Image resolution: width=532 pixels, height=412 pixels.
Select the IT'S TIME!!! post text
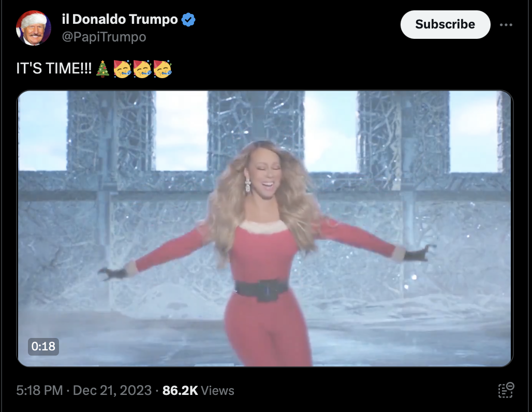point(54,68)
